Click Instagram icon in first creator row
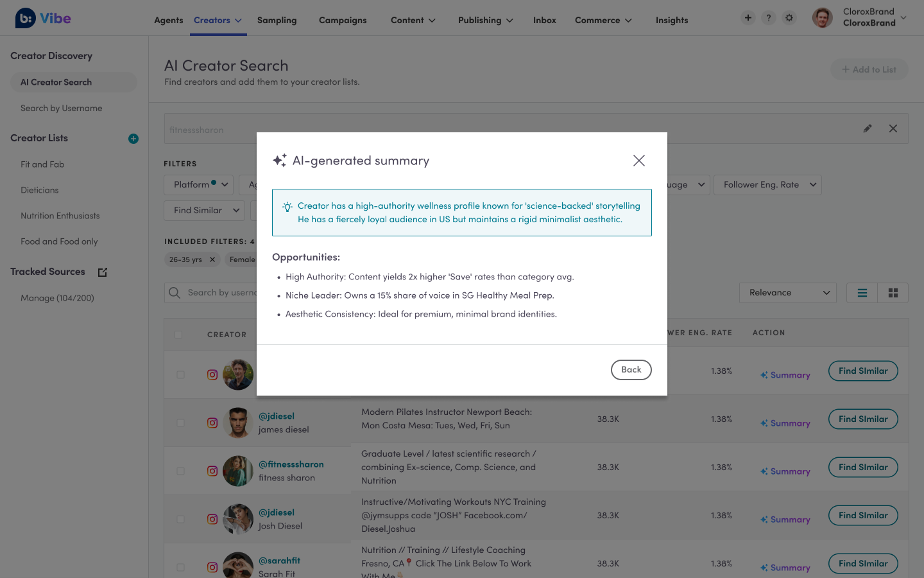This screenshot has height=578, width=924. (212, 374)
